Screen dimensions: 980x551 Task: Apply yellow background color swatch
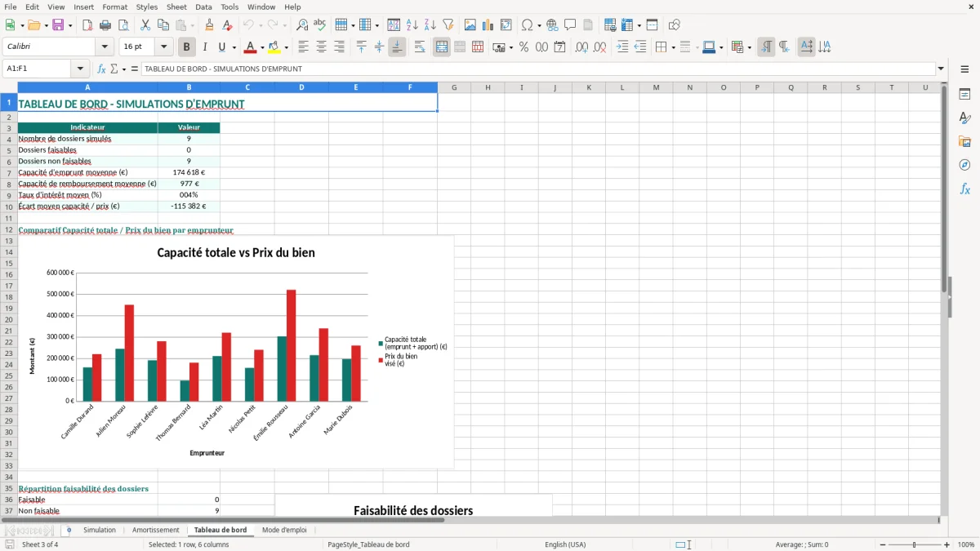click(274, 47)
